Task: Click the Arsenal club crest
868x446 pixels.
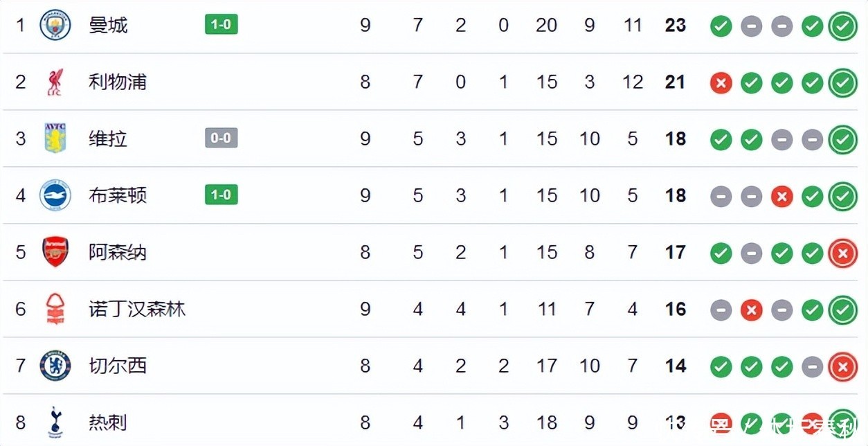Action: pos(55,253)
